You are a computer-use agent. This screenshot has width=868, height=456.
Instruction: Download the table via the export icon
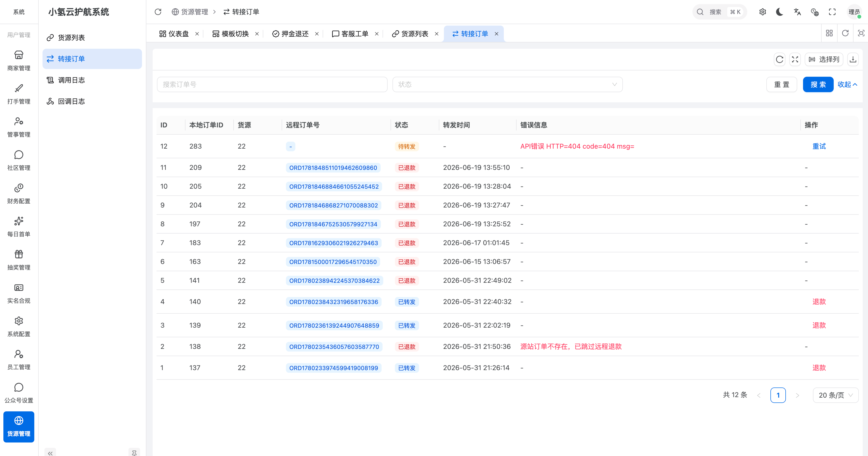(x=853, y=60)
